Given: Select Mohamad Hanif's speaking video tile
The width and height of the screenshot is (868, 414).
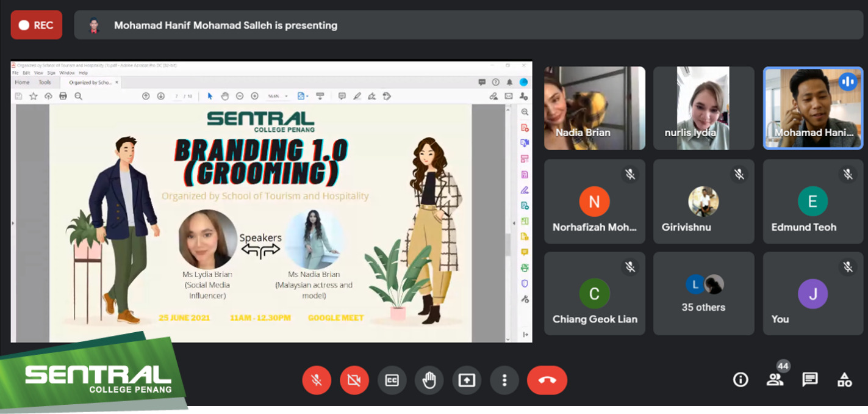Looking at the screenshot, I should (x=813, y=108).
